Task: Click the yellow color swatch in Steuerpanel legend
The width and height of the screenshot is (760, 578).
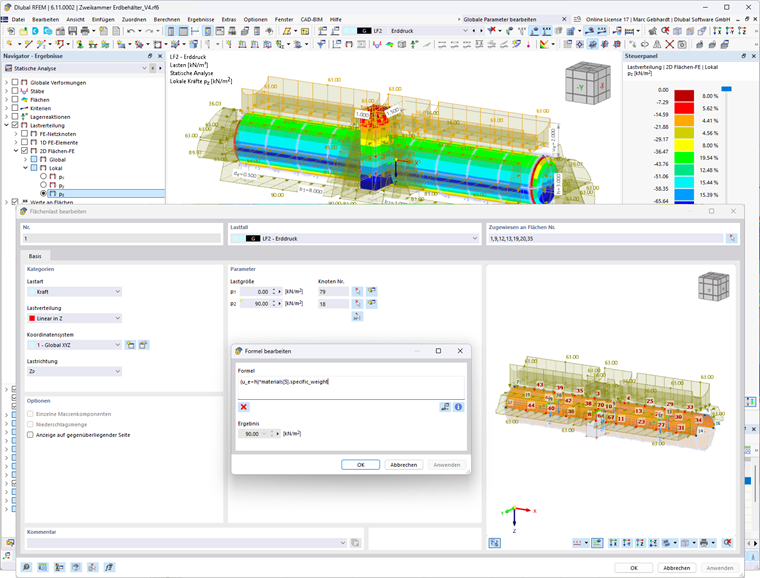Action: [684, 145]
